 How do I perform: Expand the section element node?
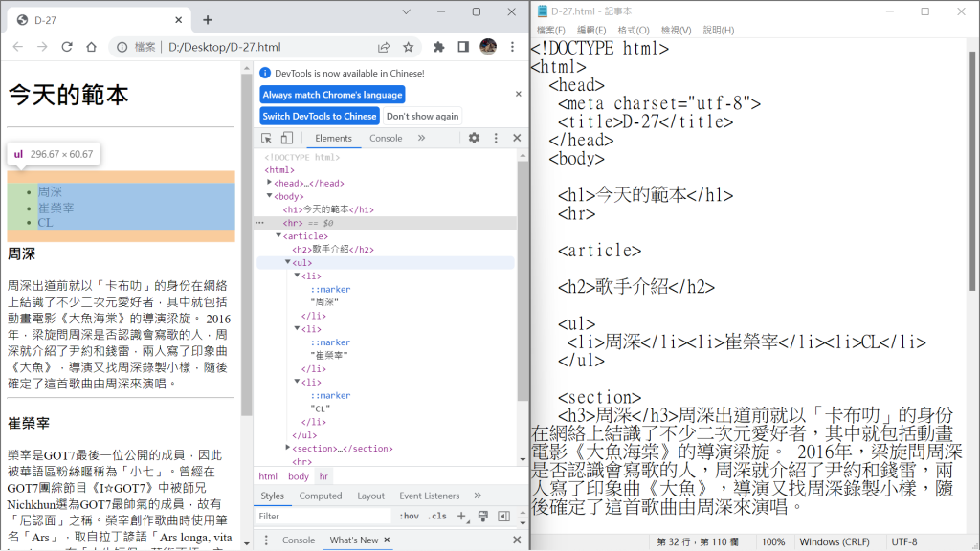tap(288, 448)
